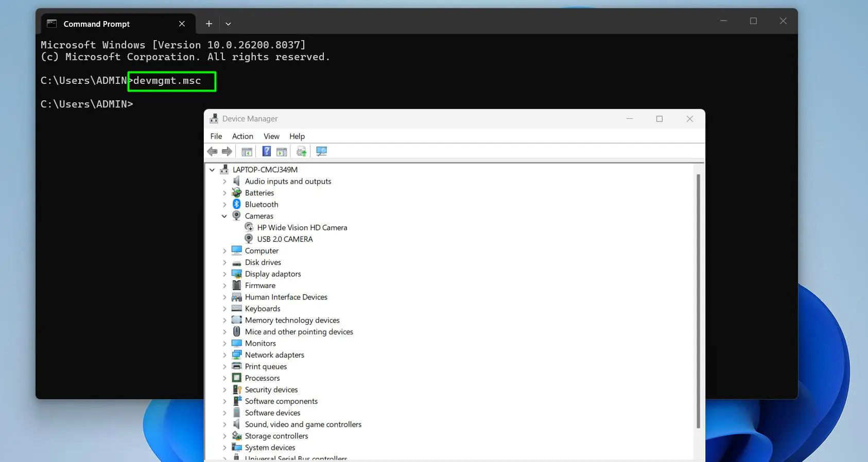
Task: Expand the Software devices category
Action: coord(224,413)
